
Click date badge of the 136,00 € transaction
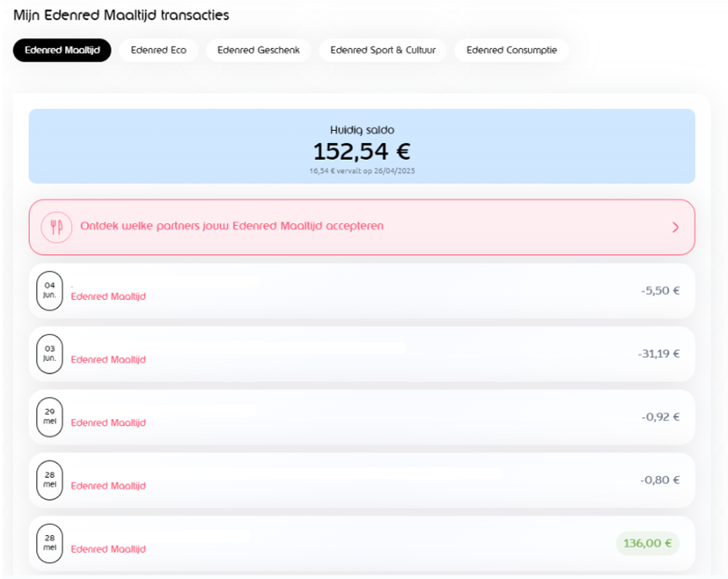click(50, 543)
